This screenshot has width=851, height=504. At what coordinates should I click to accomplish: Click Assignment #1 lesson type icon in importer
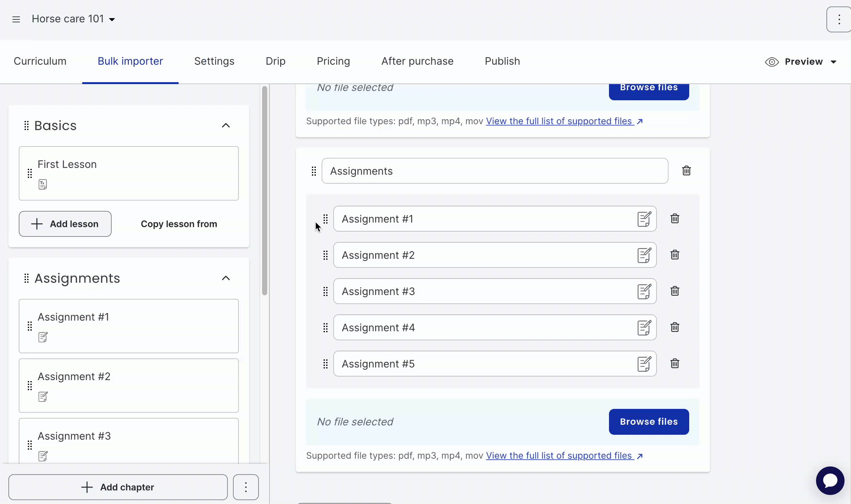tap(644, 219)
